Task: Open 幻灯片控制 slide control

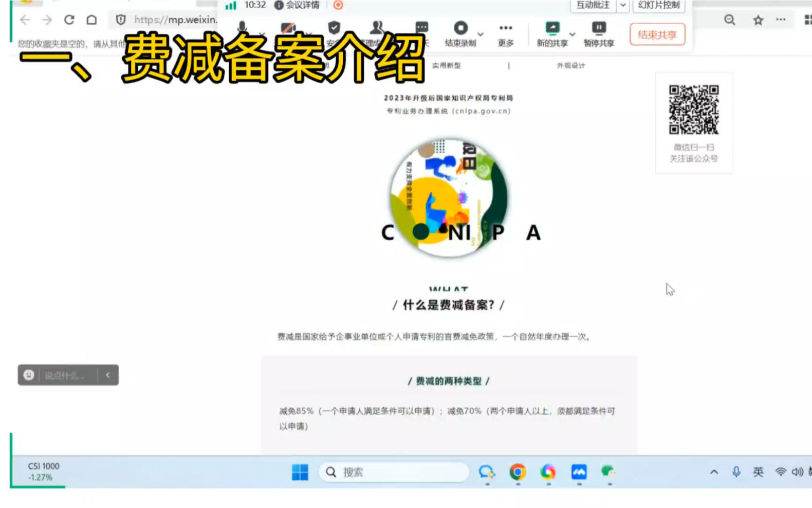Action: [658, 5]
